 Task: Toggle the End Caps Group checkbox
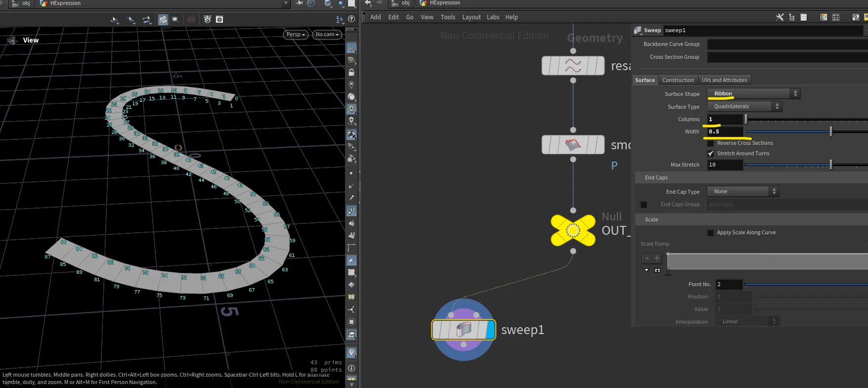click(644, 205)
